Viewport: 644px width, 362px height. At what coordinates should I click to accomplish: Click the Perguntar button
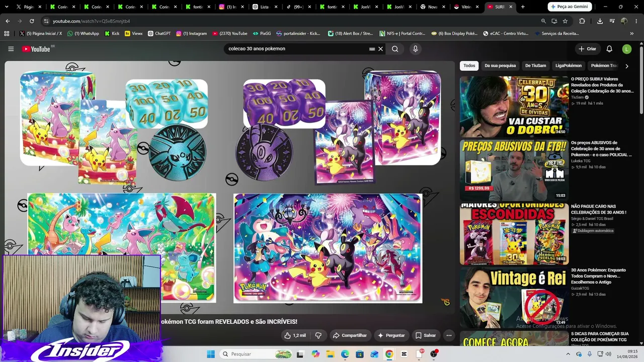coord(391,335)
